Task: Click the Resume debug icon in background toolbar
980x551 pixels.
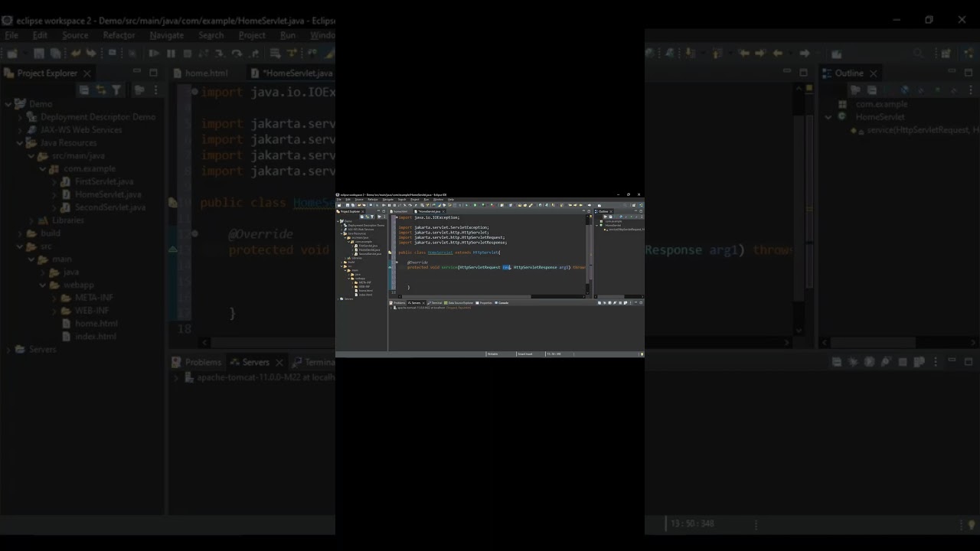Action: tap(154, 54)
